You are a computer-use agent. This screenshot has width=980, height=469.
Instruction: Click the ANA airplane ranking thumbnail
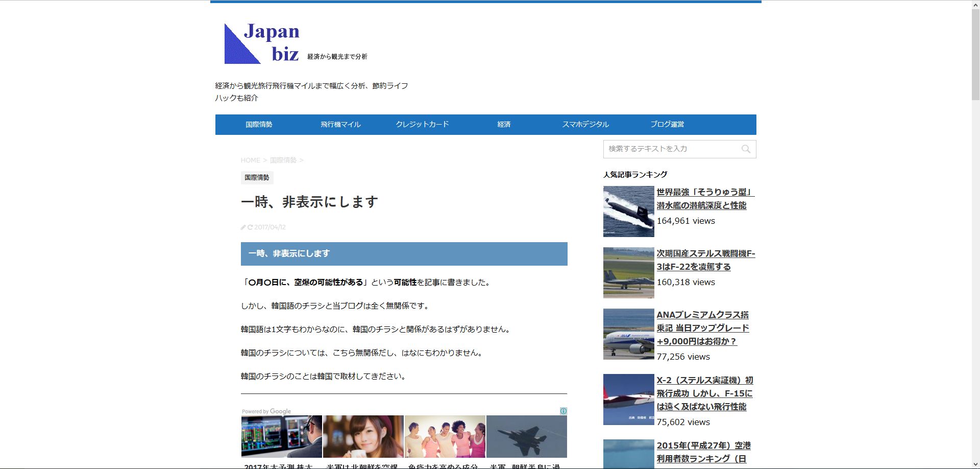[x=628, y=334]
